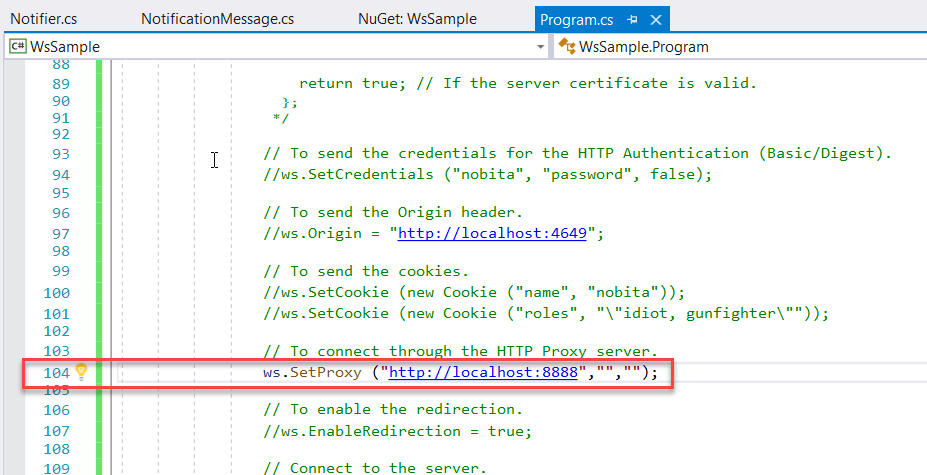Click the SetCookie "name", "nobita" line
927x475 pixels.
(474, 292)
